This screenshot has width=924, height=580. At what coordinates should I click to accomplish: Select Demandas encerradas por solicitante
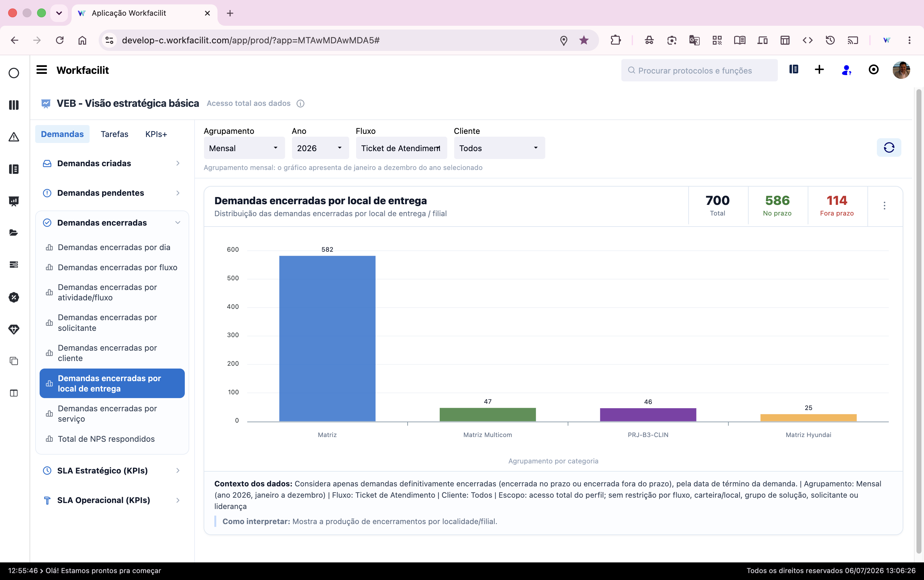click(112, 323)
